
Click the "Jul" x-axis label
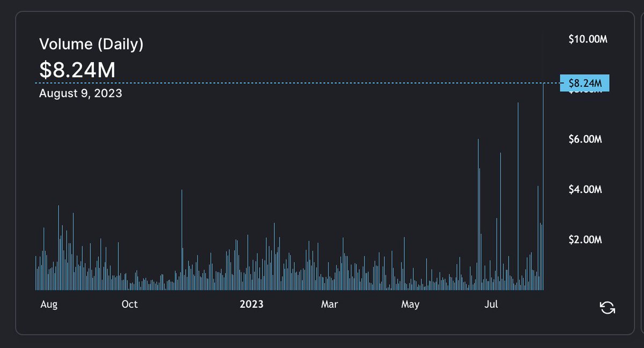pyautogui.click(x=491, y=304)
